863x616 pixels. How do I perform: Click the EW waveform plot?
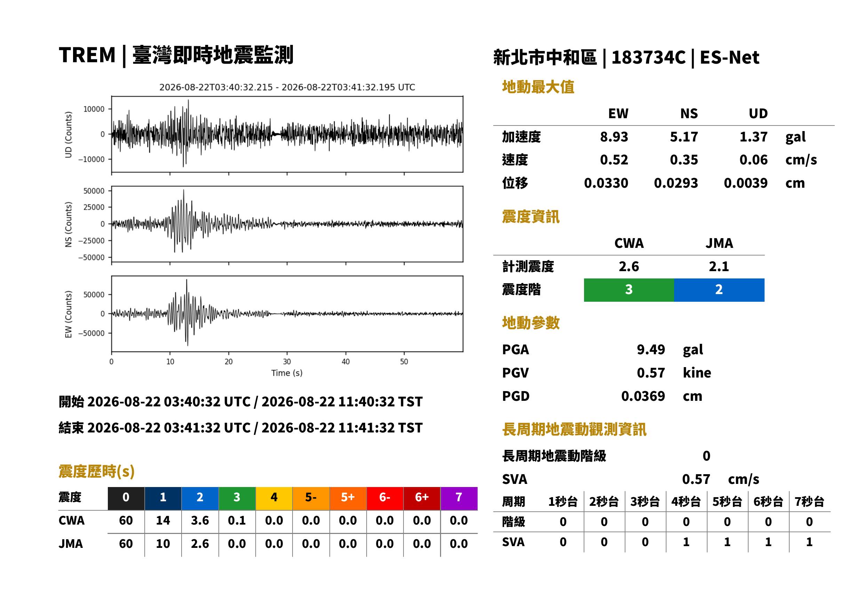pos(287,314)
